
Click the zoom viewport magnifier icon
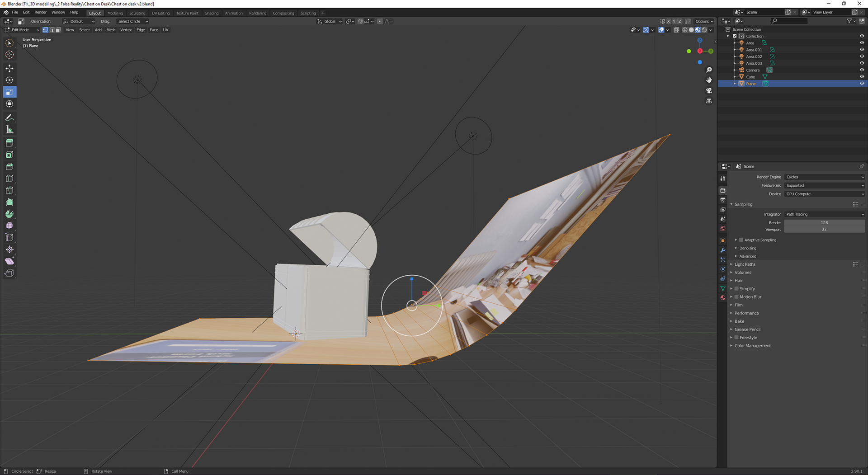709,70
